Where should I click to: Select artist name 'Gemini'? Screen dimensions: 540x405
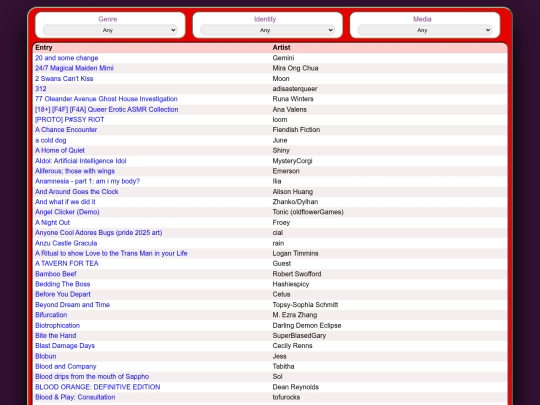[x=283, y=58]
